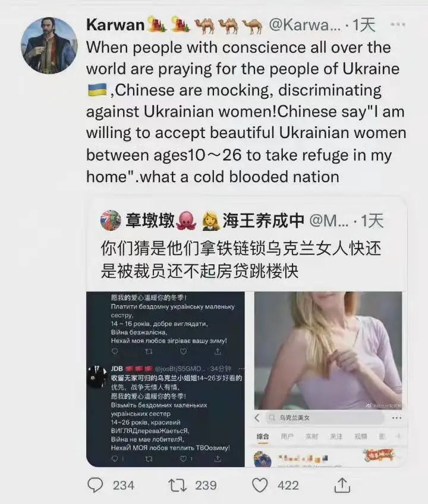Click the @Karwa... handle
This screenshot has width=428, height=504.
305,25
